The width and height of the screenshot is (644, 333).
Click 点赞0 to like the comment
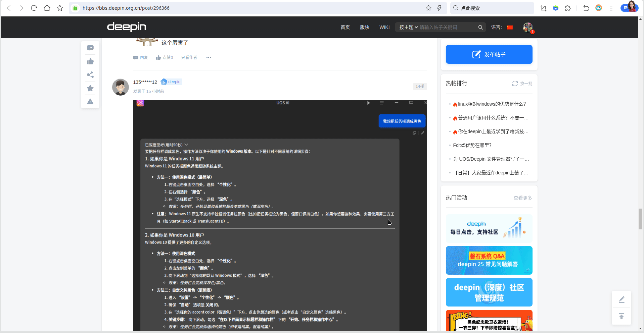(x=165, y=58)
